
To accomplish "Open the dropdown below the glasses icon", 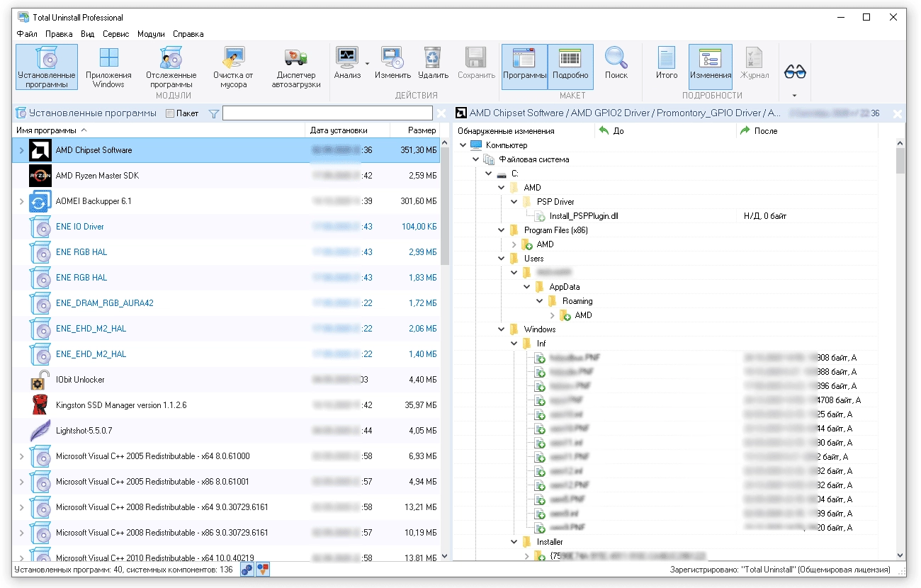I will tap(795, 95).
